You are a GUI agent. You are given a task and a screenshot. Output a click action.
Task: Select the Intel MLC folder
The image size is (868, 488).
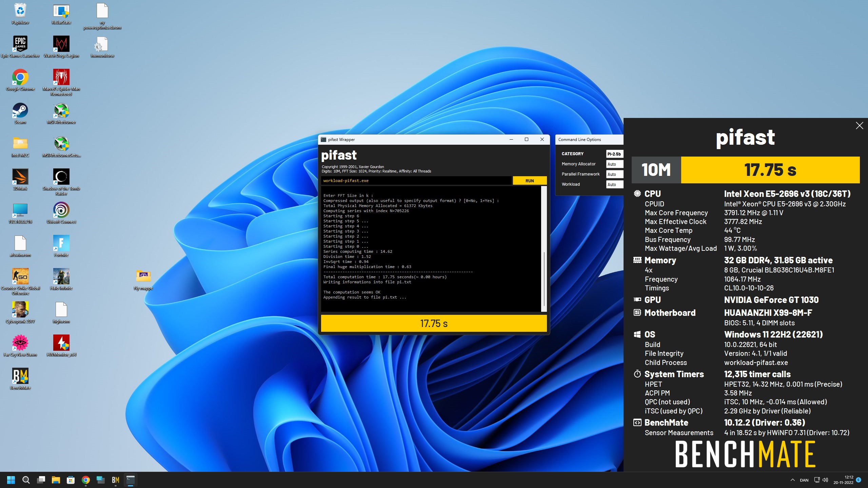[x=20, y=146]
